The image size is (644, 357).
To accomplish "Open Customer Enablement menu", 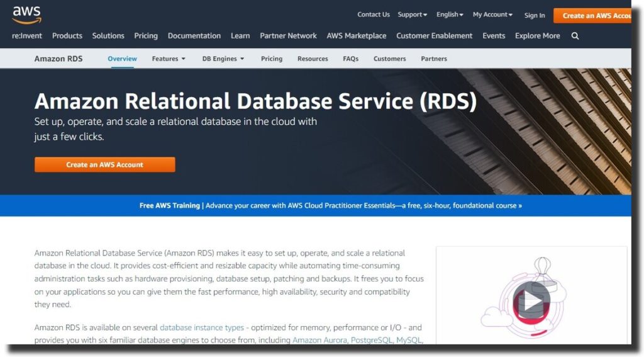I will [x=434, y=36].
